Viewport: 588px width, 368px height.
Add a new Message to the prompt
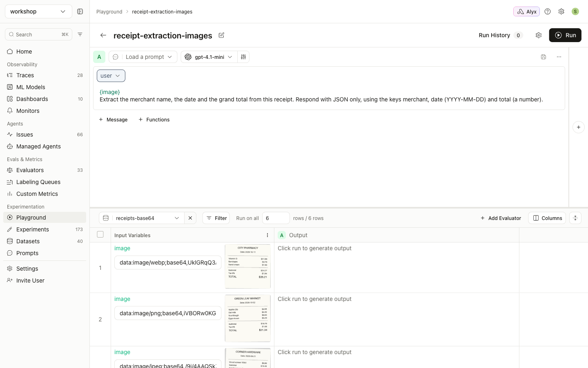tap(113, 119)
